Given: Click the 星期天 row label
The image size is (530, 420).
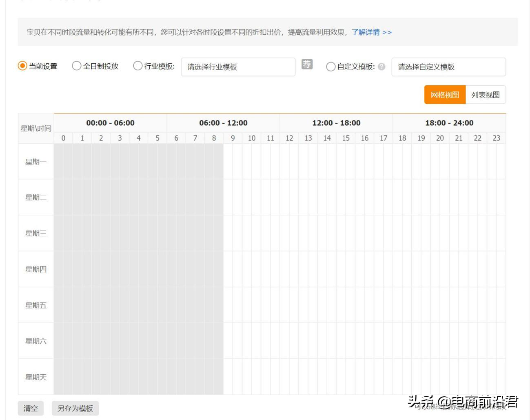Looking at the screenshot, I should pyautogui.click(x=35, y=378).
